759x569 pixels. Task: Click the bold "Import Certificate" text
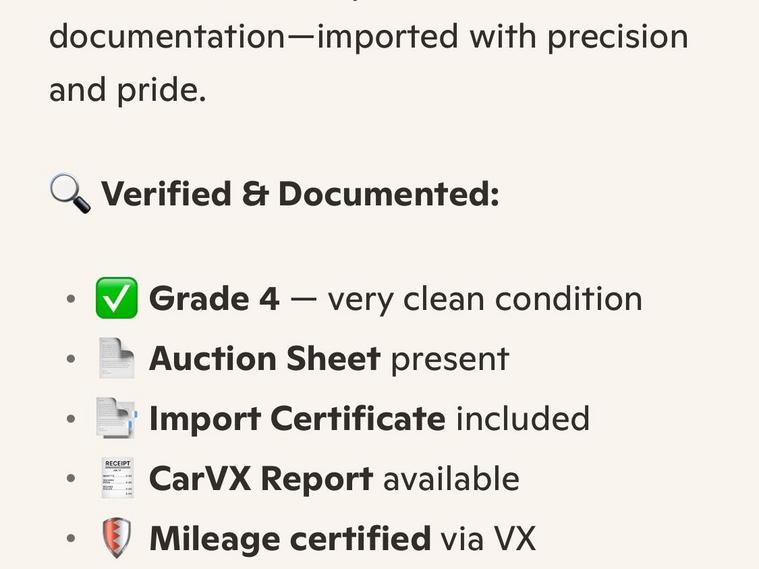coord(297,419)
